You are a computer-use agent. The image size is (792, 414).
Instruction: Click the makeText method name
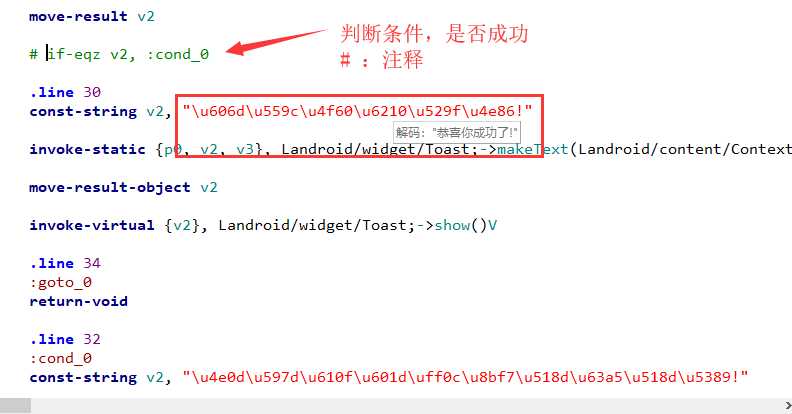[533, 149]
